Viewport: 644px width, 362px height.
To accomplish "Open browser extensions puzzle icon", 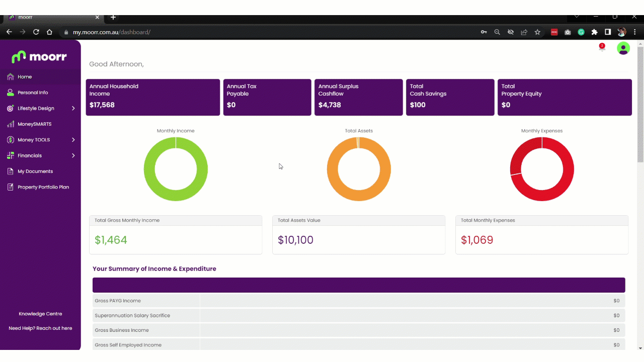I will [594, 32].
